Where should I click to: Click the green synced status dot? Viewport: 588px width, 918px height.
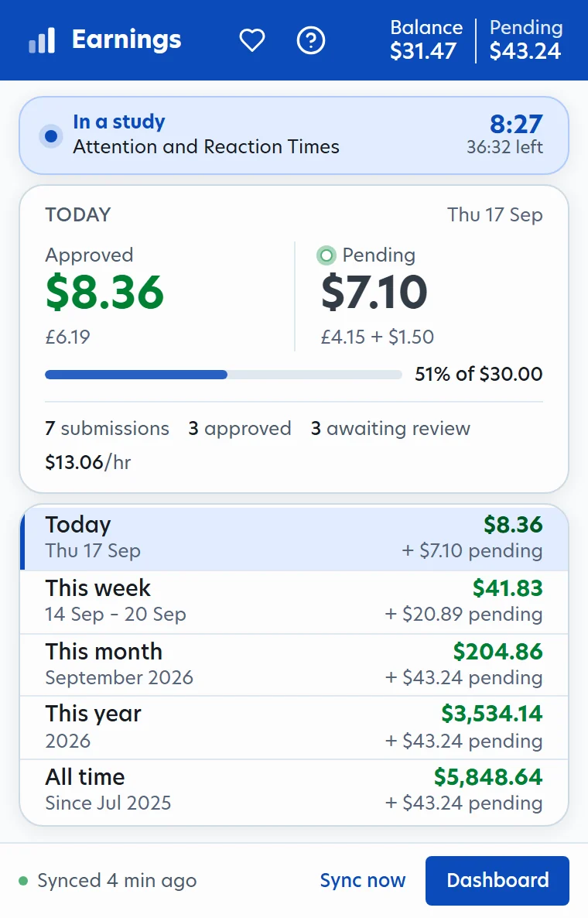[23, 881]
